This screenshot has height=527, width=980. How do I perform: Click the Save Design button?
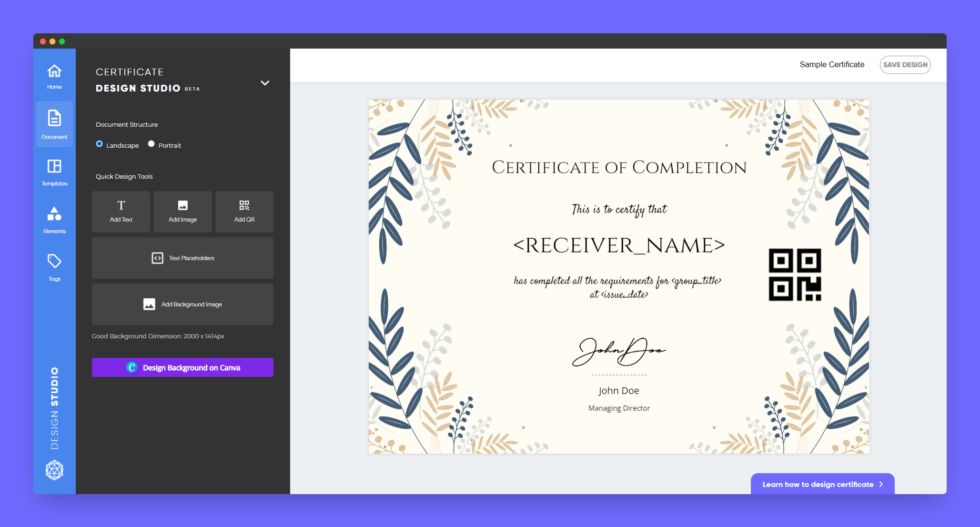904,64
